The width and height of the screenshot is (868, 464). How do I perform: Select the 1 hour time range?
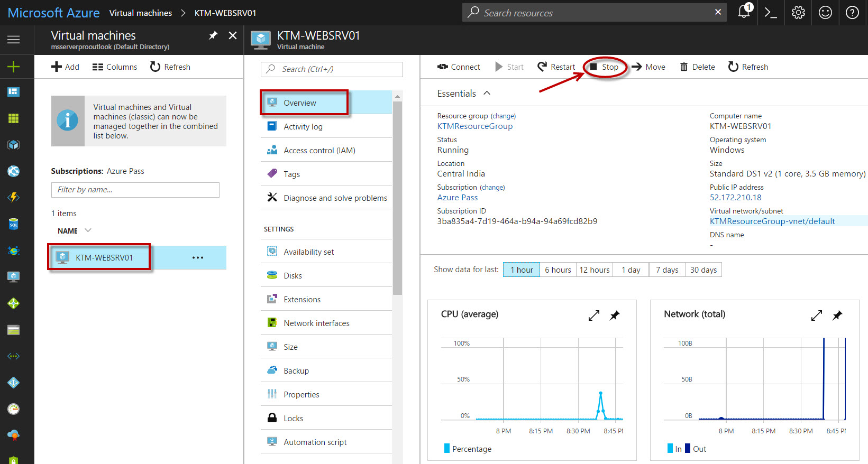pos(521,270)
